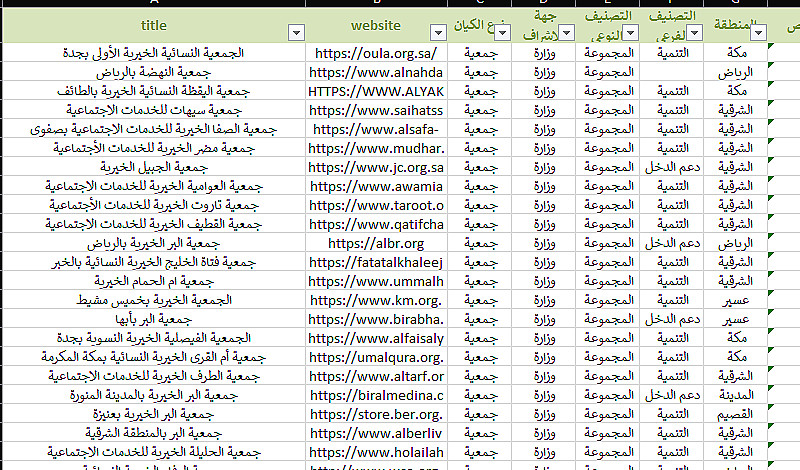Select the https://www.holailah cell

point(377,452)
